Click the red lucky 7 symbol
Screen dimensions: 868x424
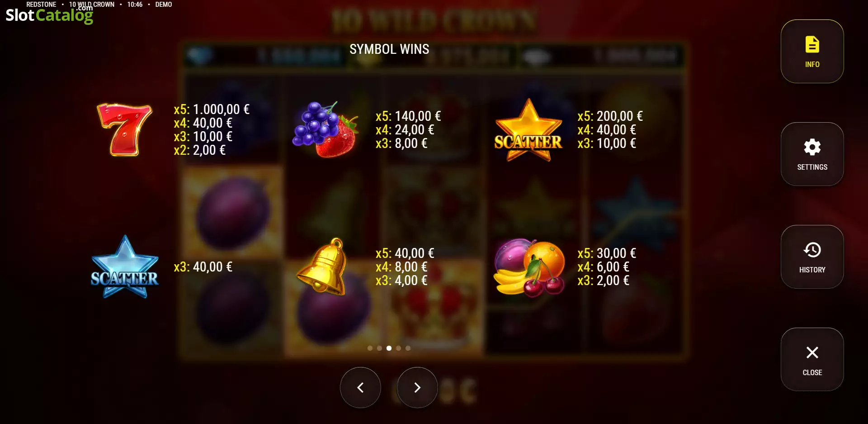(124, 130)
